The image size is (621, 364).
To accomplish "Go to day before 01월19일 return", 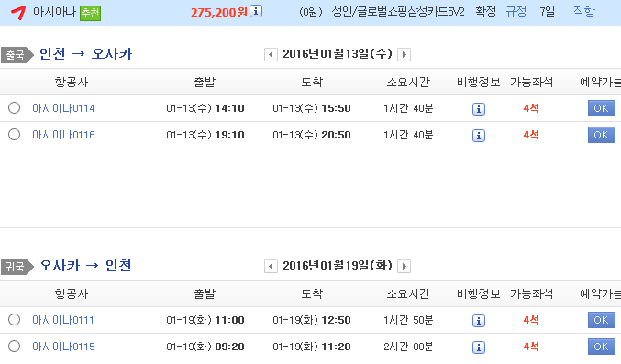I will (x=271, y=266).
